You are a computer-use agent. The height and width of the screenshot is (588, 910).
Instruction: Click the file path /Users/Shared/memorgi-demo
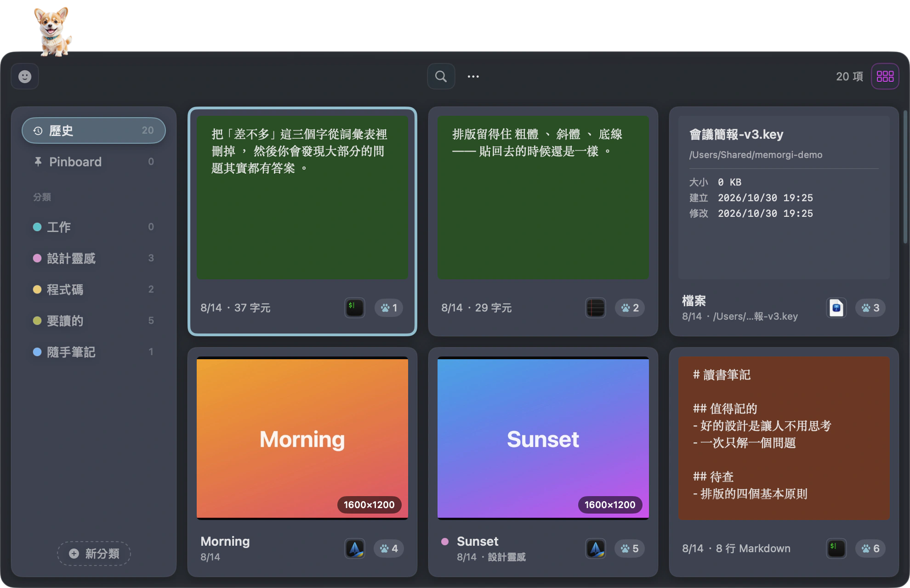[756, 155]
